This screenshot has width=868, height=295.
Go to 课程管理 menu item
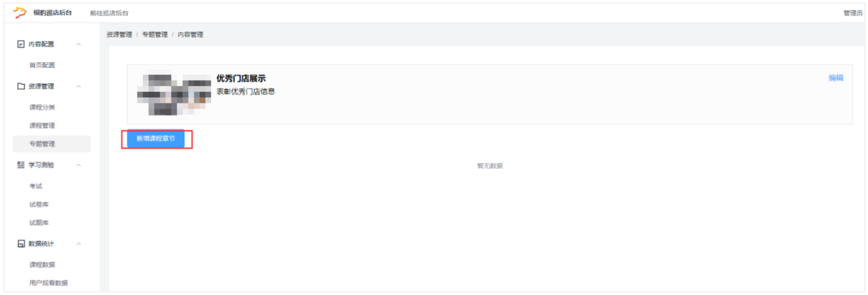click(42, 126)
